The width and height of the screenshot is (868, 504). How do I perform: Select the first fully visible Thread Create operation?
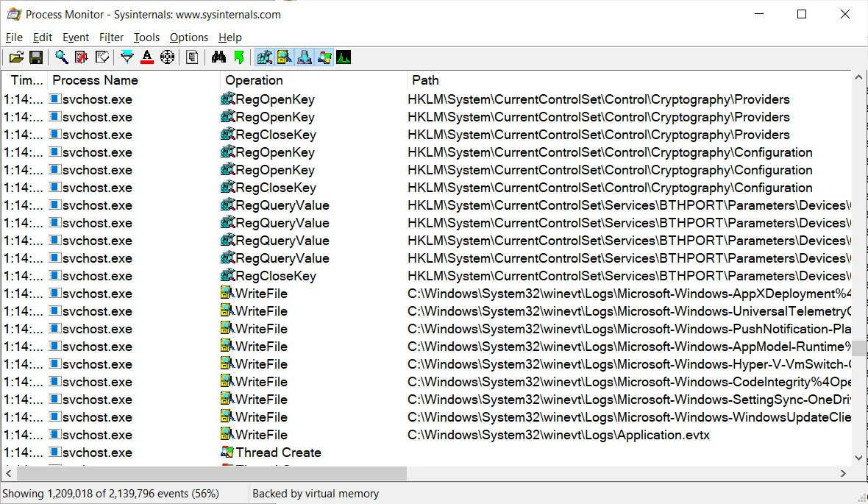279,452
